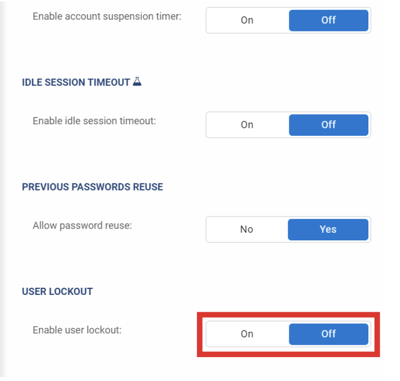
Task: Click the word REUSE in the passwords heading
Action: [x=148, y=187]
